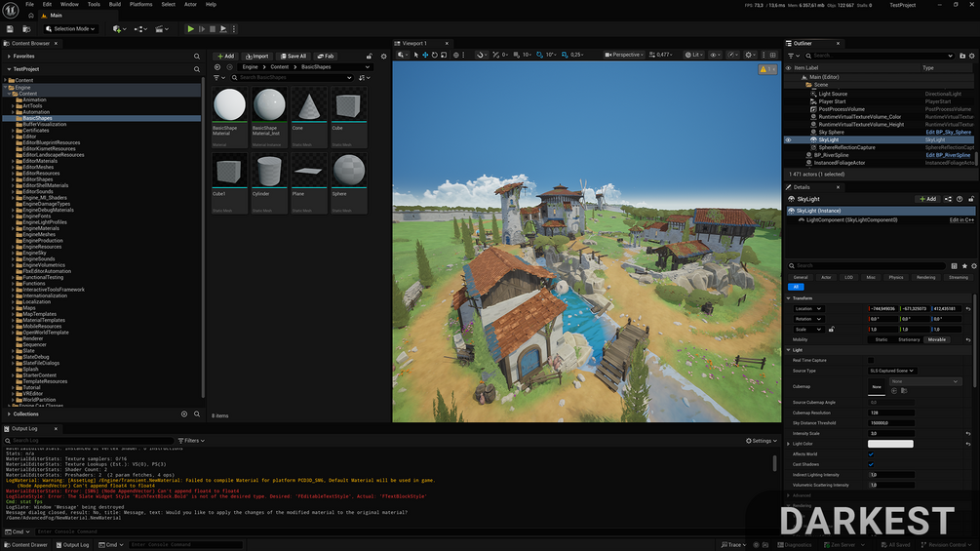The width and height of the screenshot is (980, 551).
Task: Open the Platforms menu
Action: tap(140, 4)
